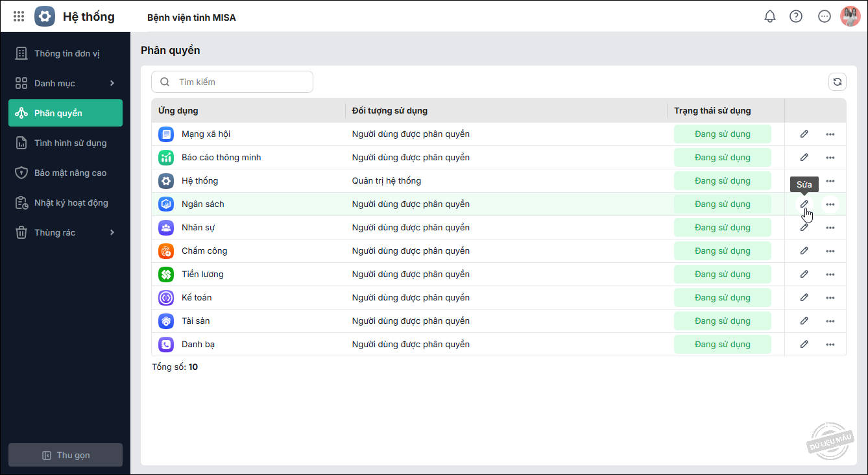Image resolution: width=868 pixels, height=475 pixels.
Task: Open the app launcher grid icon
Action: pos(19,16)
